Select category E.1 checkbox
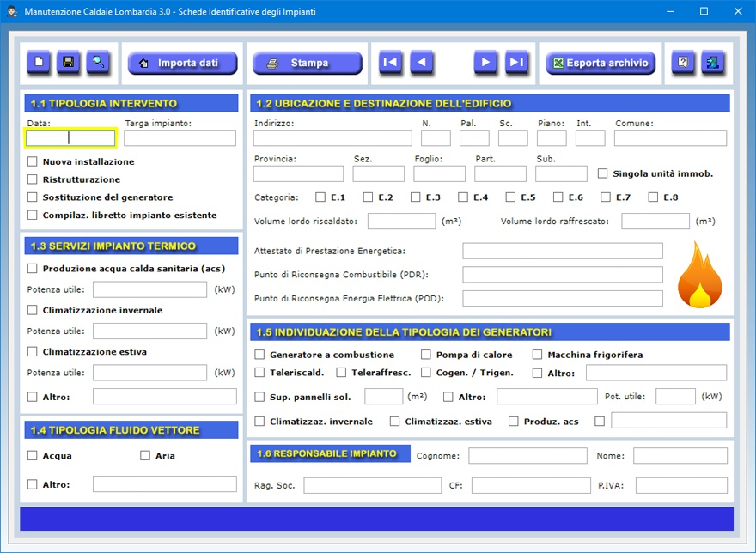Image resolution: width=756 pixels, height=553 pixels. coord(320,197)
